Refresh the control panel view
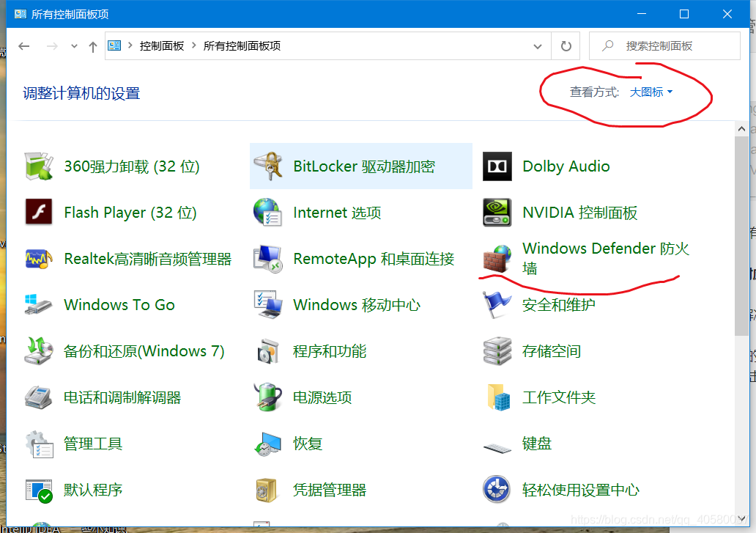Image resolution: width=756 pixels, height=533 pixels. 566,46
